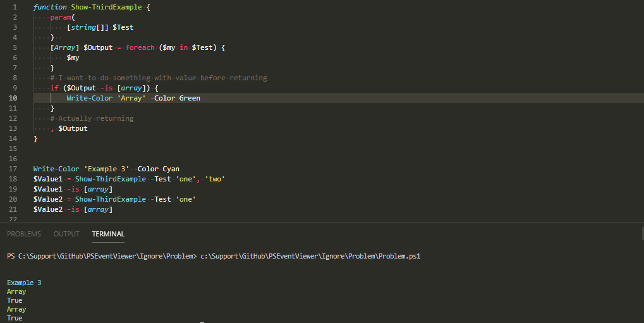
Task: Open the OUTPUT panel tab
Action: 66,234
